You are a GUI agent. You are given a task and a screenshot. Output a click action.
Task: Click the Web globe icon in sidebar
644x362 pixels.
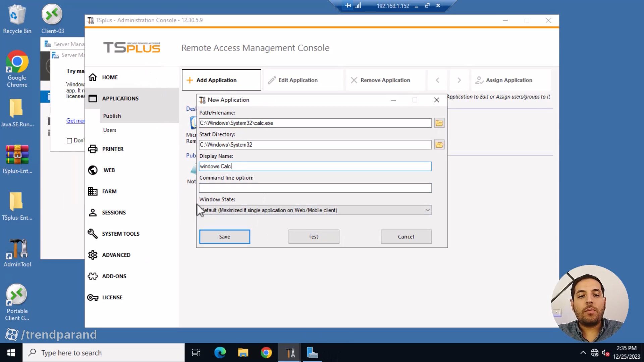pos(93,170)
